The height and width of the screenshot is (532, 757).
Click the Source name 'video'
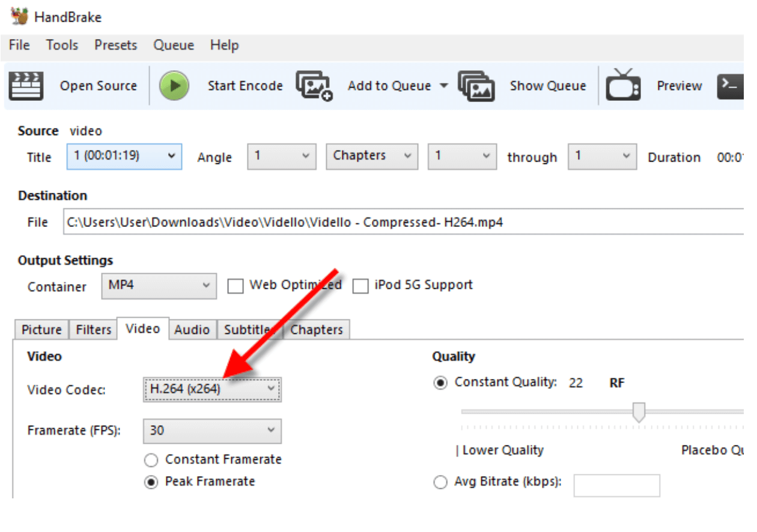click(86, 131)
